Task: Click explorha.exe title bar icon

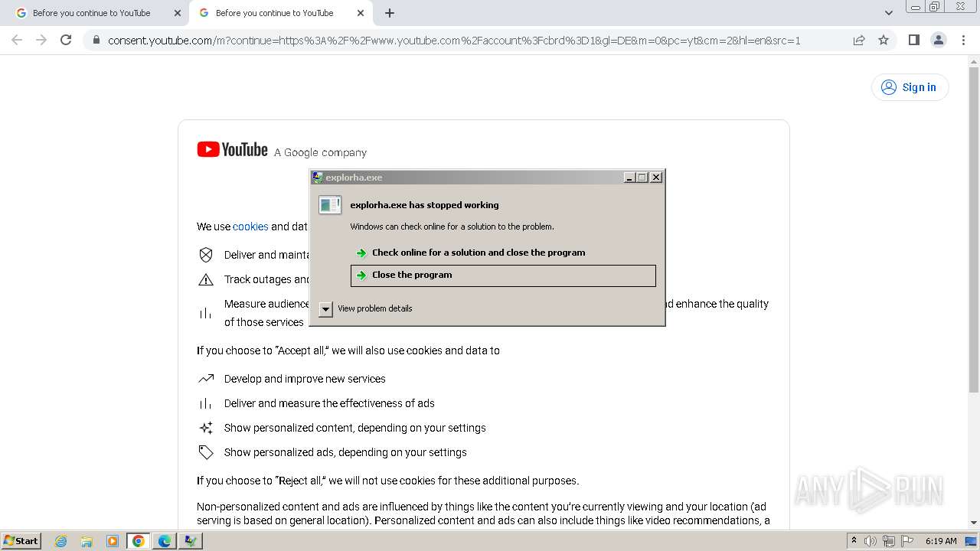Action: point(318,178)
